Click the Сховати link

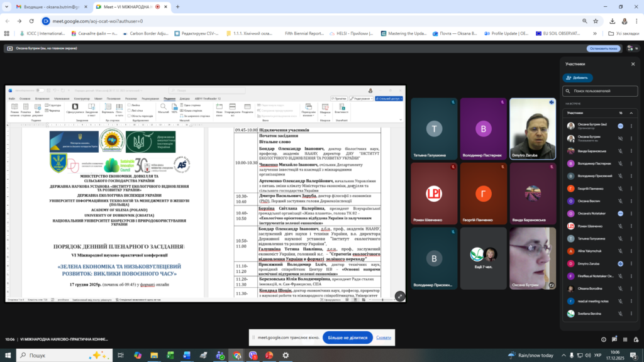[x=384, y=337]
